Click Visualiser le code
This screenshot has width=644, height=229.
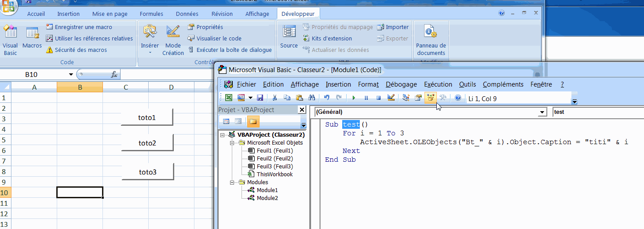(x=214, y=38)
